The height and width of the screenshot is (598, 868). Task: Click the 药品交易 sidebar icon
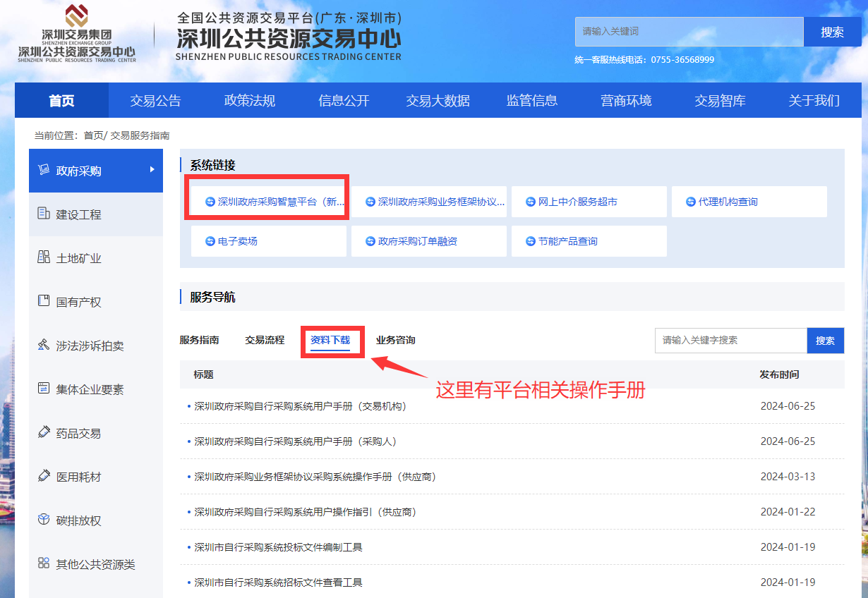[43, 432]
